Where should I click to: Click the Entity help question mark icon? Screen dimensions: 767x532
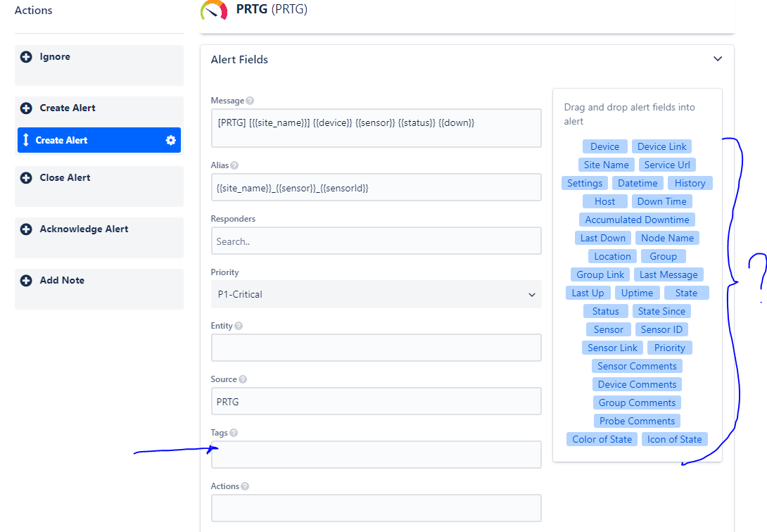click(x=239, y=326)
